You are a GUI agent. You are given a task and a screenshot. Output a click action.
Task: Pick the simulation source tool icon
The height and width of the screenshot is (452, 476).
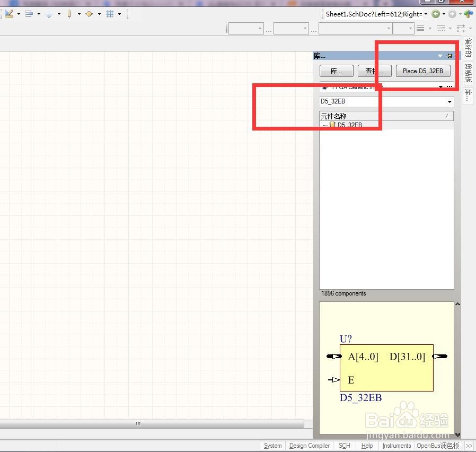tap(89, 14)
